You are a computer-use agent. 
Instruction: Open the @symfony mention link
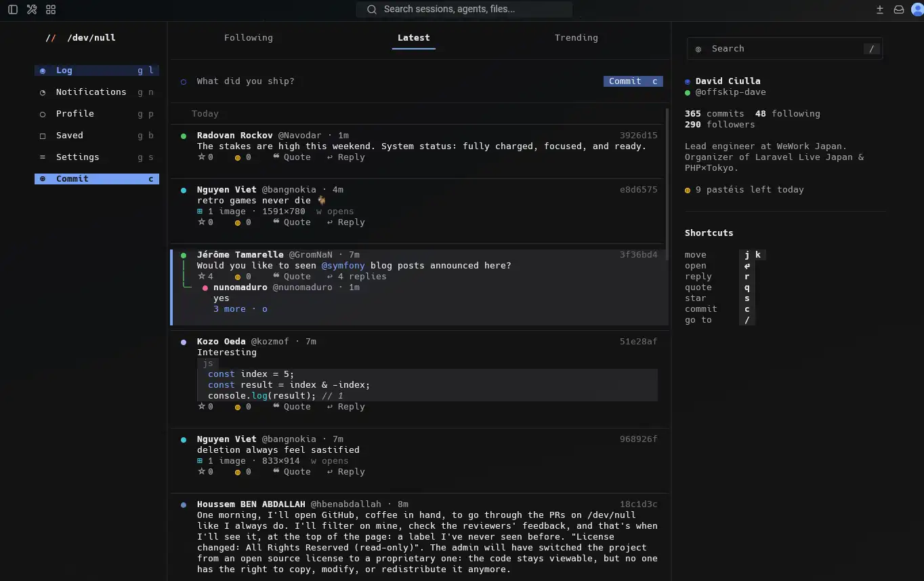343,266
